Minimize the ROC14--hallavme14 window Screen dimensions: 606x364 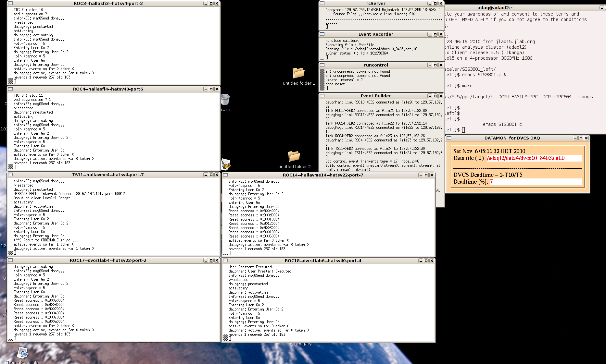[421, 175]
